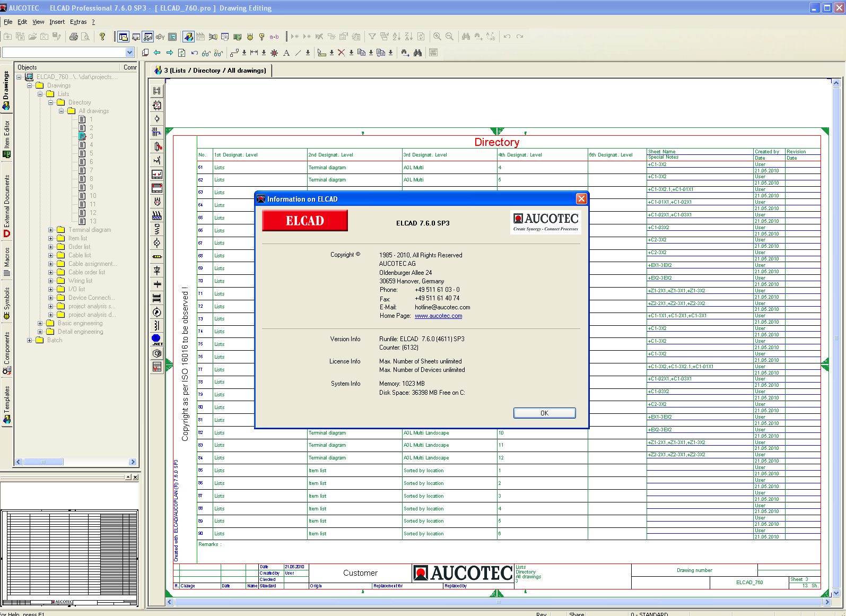Click the black asterisk star icon

(x=274, y=53)
